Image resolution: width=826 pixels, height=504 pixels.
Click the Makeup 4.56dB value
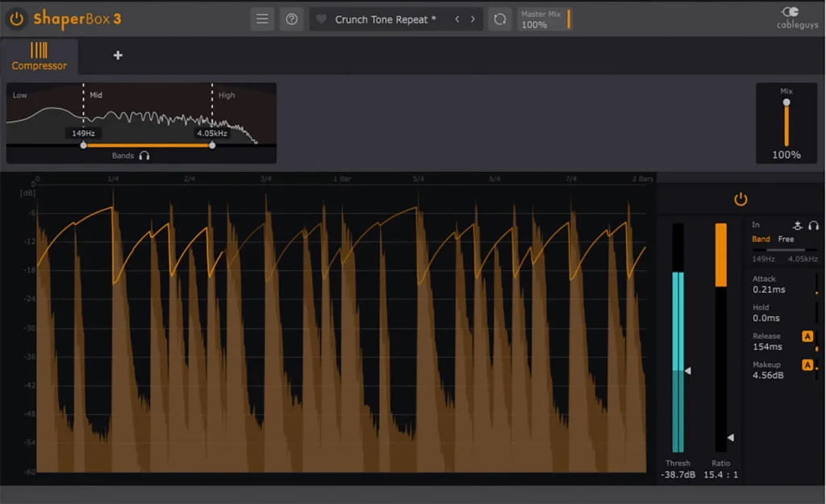[768, 375]
